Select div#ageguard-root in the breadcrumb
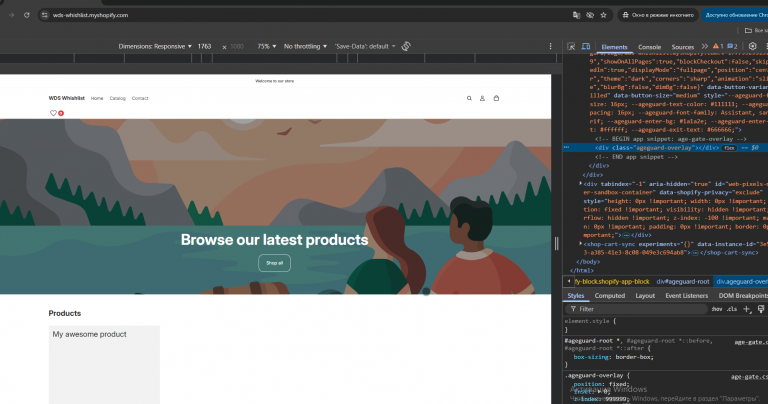Image resolution: width=768 pixels, height=404 pixels. click(x=683, y=282)
